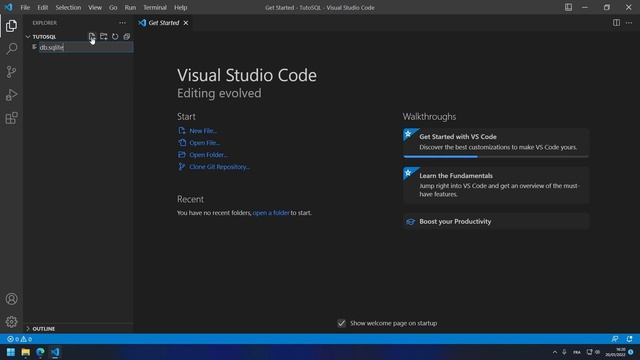Open Get Started with VS Code walkthrough
Screen dimensions: 640x360
[496, 142]
